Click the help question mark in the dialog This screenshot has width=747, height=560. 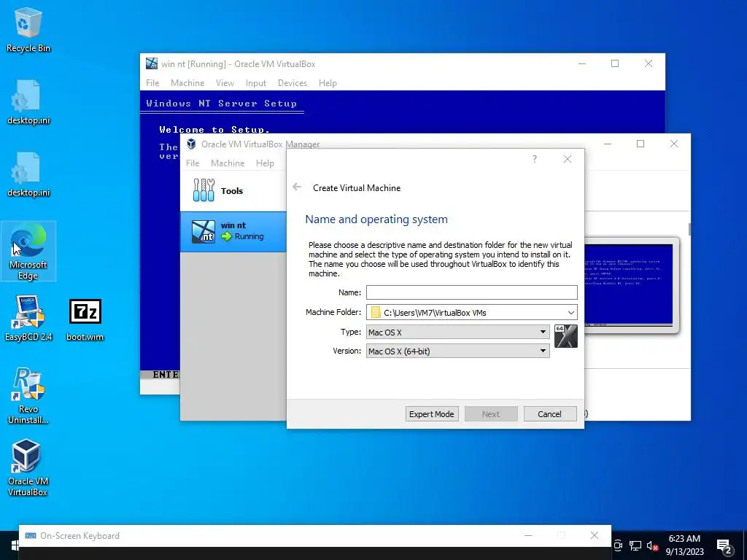click(x=535, y=159)
